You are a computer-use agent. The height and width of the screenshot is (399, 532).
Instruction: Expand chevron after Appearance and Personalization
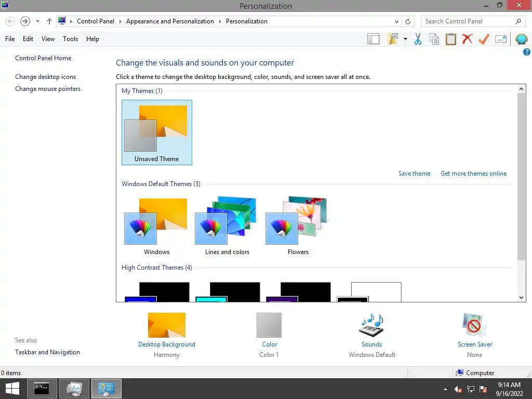click(220, 21)
